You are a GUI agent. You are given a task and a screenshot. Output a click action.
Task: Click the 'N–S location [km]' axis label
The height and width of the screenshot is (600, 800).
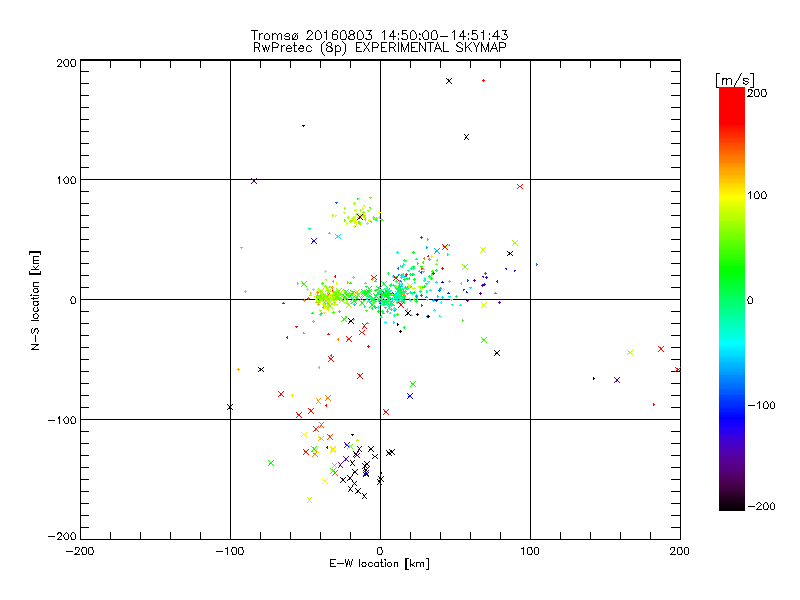(35, 300)
